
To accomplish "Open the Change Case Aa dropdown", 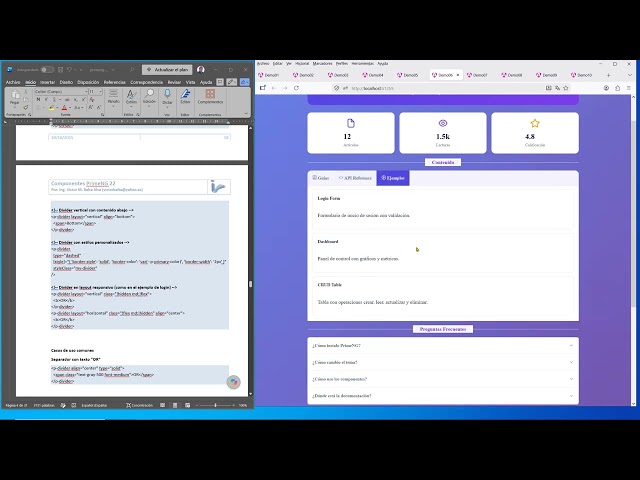I will (x=78, y=108).
